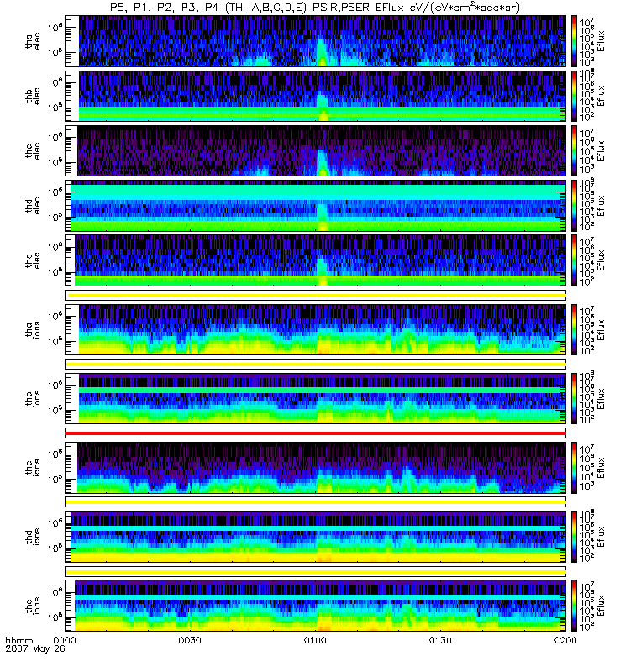Click the Eflux label of thb ions colorbar
Viewport: 630px width, 672px height.
click(x=601, y=398)
